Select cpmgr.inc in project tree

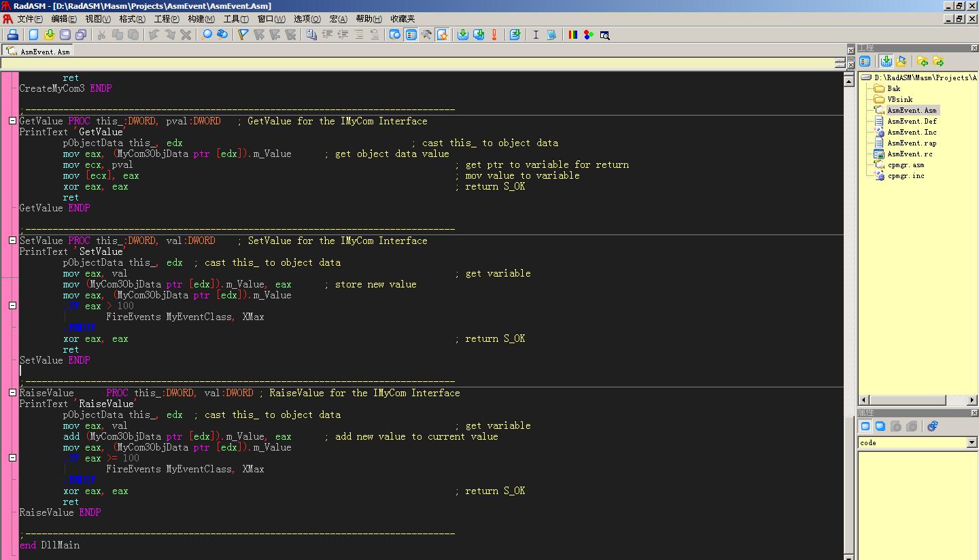(x=906, y=175)
